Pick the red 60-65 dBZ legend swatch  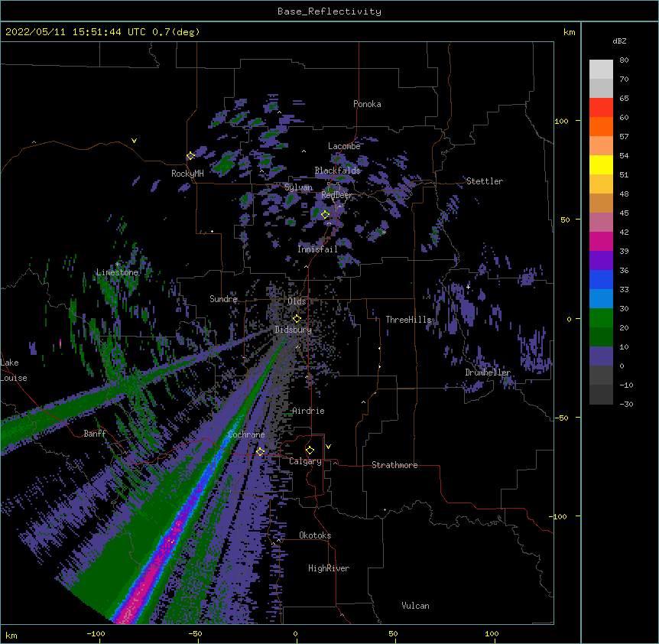601,108
